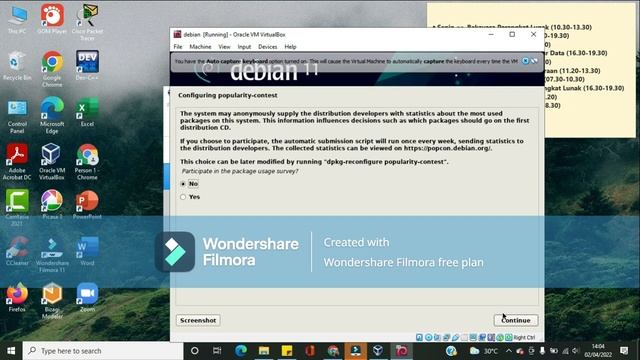Open Firefox desktop icon

point(17,297)
